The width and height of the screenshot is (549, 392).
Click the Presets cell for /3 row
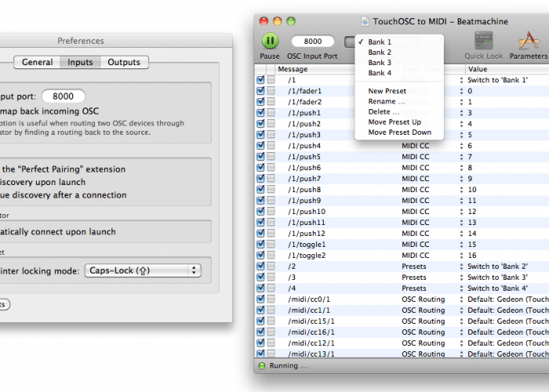pos(414,278)
